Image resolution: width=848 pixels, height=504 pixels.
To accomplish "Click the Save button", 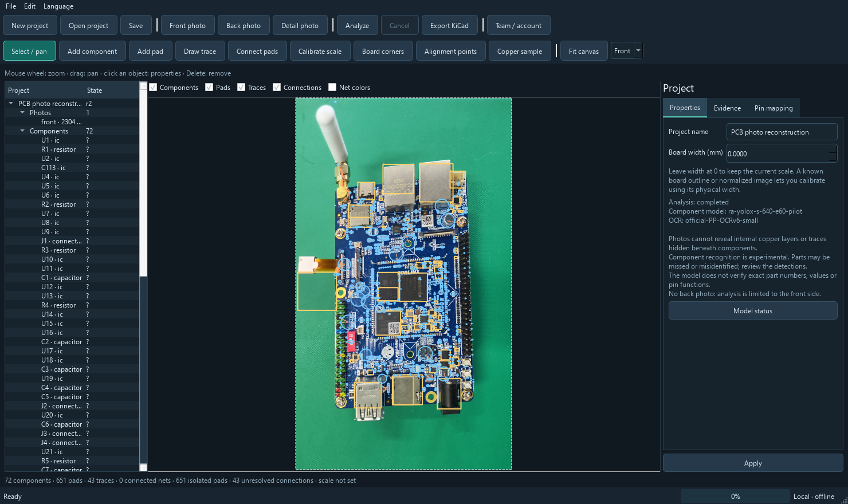I will (136, 26).
